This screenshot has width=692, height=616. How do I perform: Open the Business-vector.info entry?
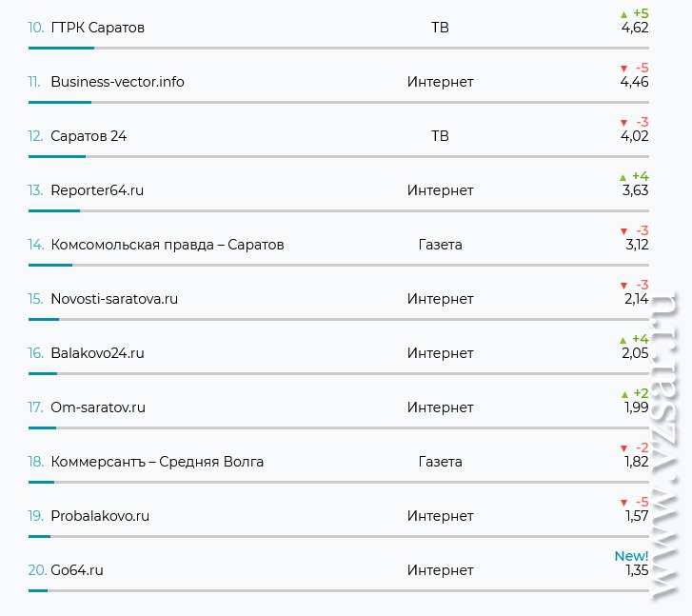click(x=117, y=82)
